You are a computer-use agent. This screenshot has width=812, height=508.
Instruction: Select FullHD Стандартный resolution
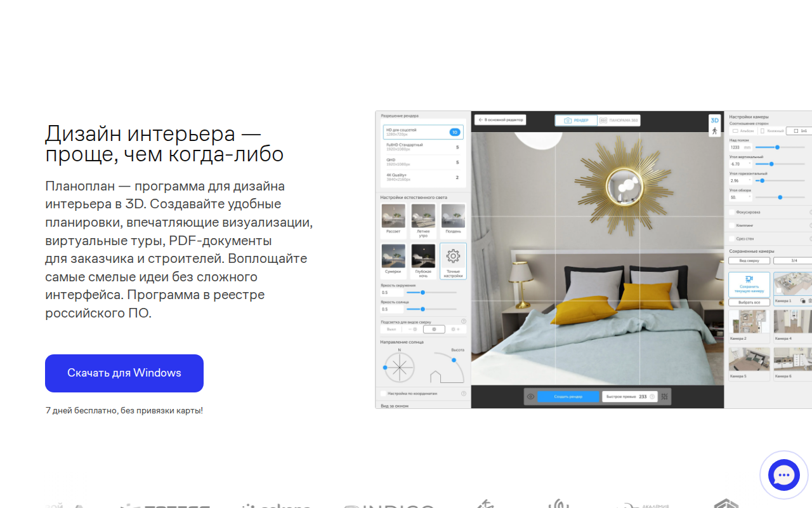[x=423, y=147]
